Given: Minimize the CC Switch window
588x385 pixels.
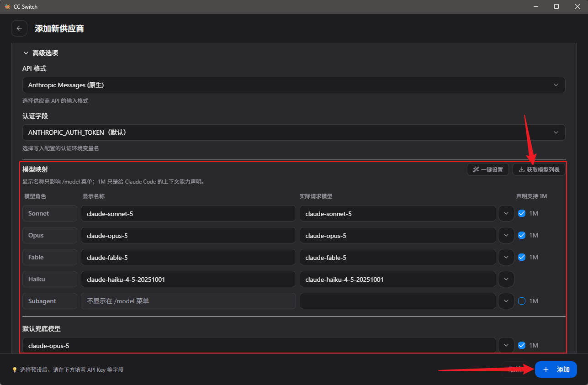Looking at the screenshot, I should [x=535, y=6].
